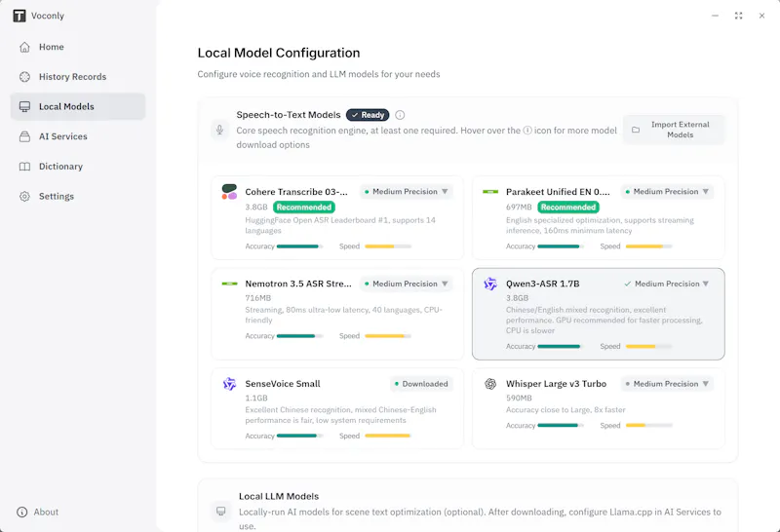Open the Qwen3-ASR 1.7B precision dropdown
Image resolution: width=780 pixels, height=532 pixels.
click(x=667, y=284)
